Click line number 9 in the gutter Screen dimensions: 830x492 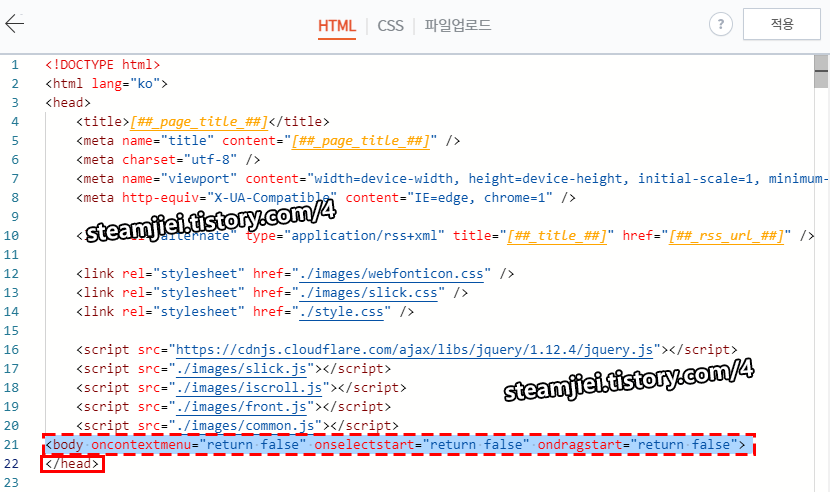pos(15,217)
